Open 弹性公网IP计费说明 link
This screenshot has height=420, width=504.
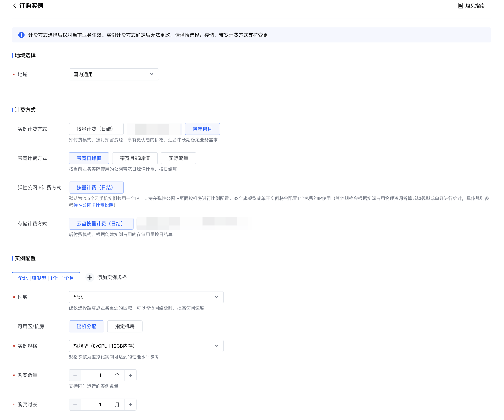coord(93,205)
